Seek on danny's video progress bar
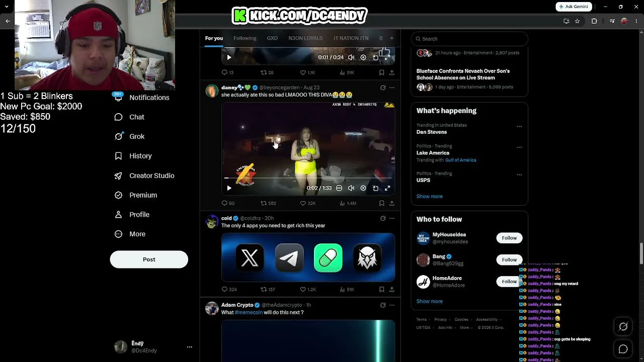 (308, 178)
